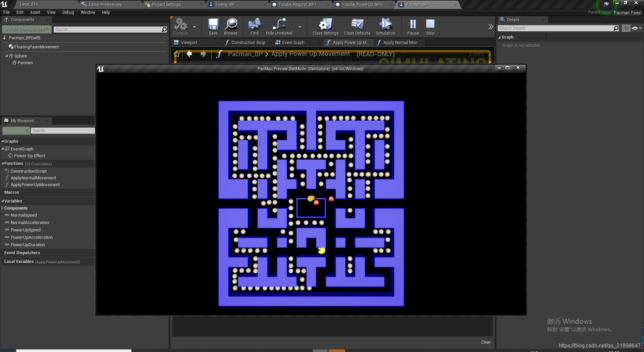Pause the running simulation
Image resolution: width=644 pixels, height=352 pixels.
tap(413, 27)
